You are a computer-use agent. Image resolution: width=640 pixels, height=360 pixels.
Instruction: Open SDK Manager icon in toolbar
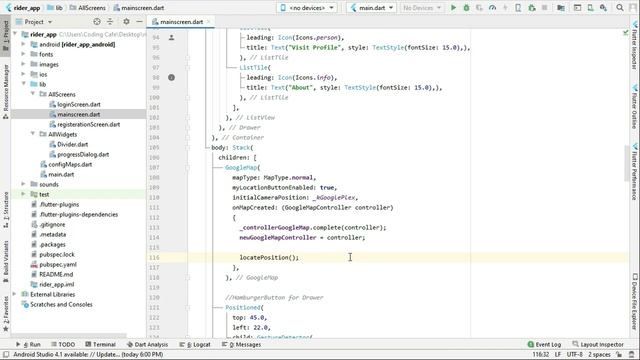pyautogui.click(x=603, y=8)
